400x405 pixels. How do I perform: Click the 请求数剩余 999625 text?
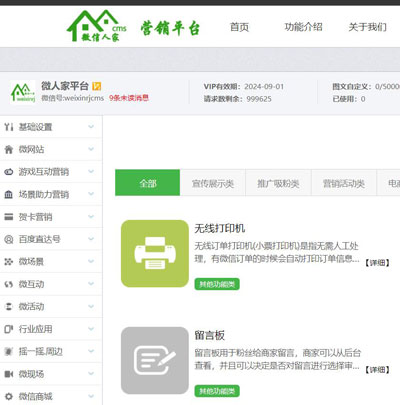[238, 99]
